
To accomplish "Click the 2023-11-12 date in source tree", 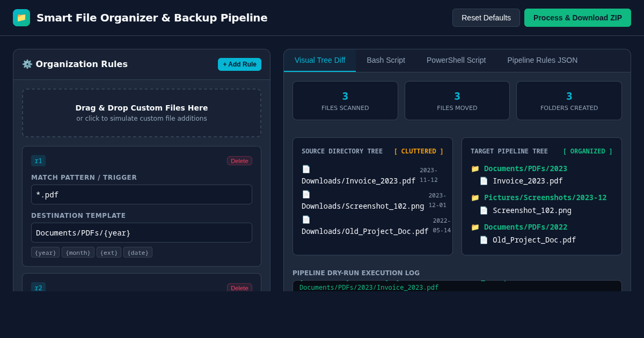I will coord(429,175).
